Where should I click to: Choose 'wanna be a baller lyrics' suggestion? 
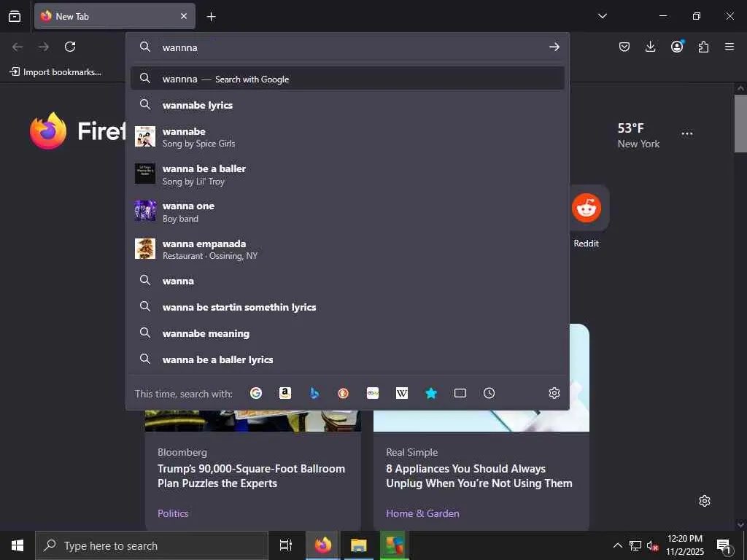347,359
